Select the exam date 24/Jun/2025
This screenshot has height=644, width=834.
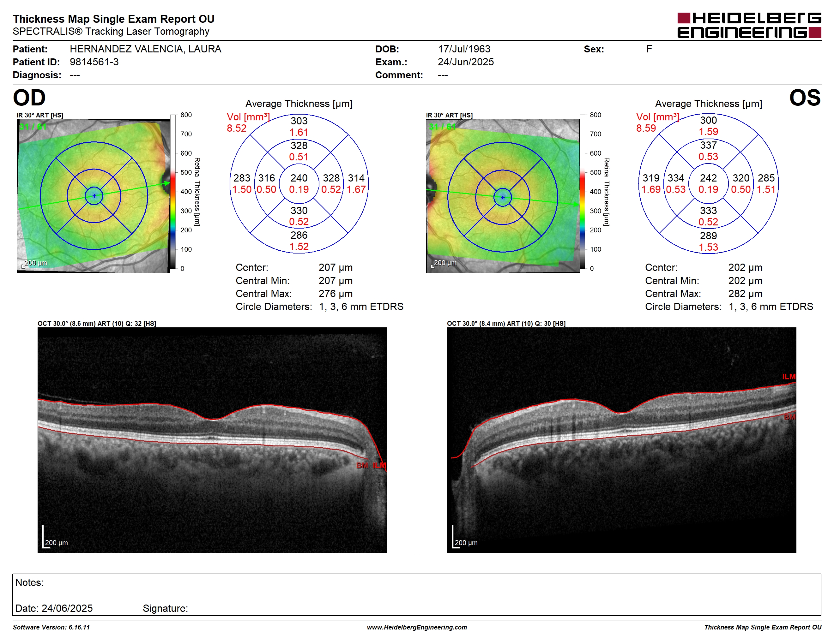466,62
